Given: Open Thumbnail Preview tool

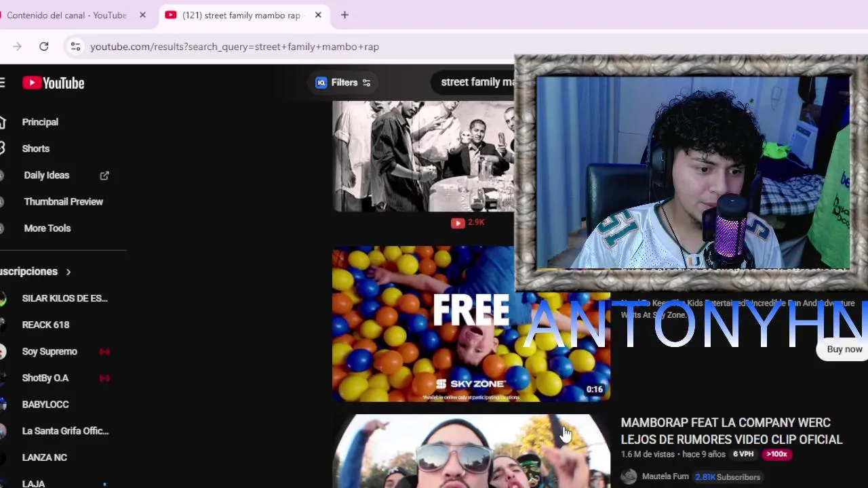Looking at the screenshot, I should click(x=64, y=201).
